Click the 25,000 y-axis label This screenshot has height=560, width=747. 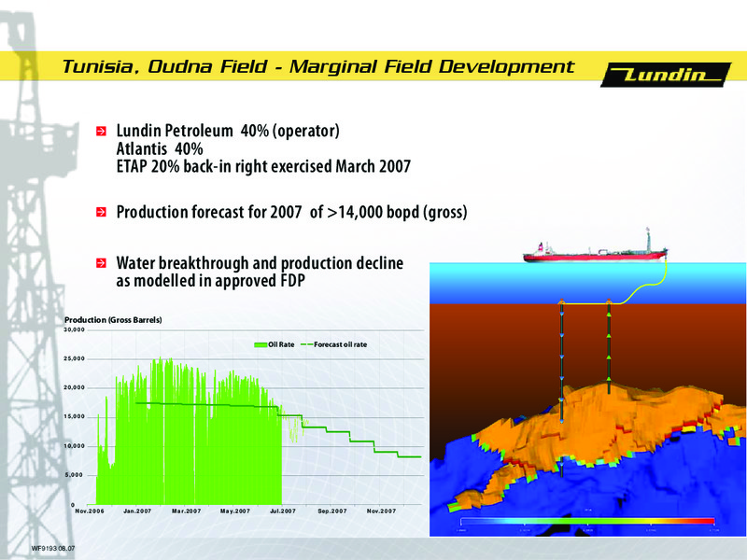(75, 358)
